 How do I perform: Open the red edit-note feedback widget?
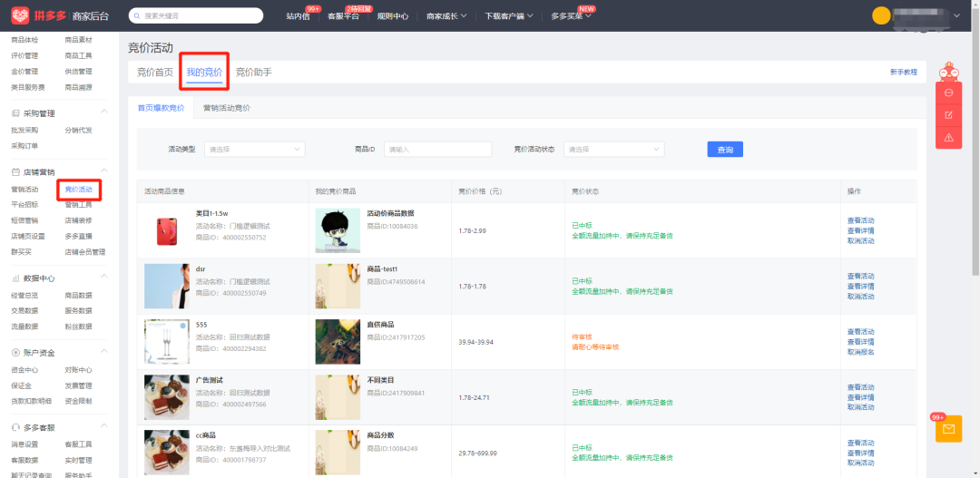click(x=948, y=115)
